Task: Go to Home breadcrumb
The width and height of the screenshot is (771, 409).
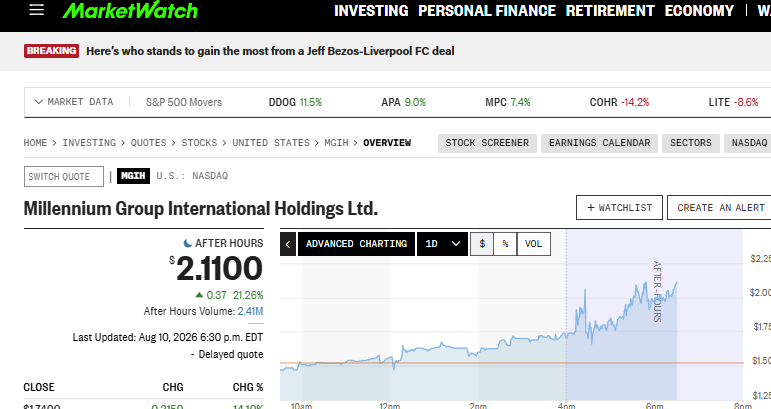Action: [x=35, y=143]
